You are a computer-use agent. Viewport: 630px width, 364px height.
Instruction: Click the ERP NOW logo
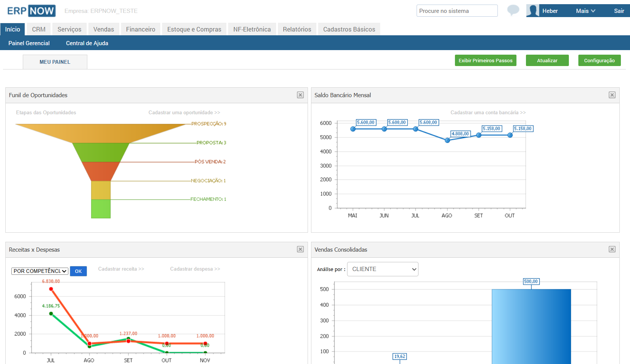point(32,11)
